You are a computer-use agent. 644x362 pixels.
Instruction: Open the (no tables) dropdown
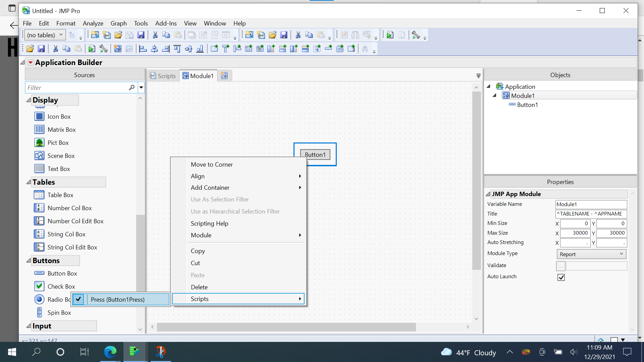point(61,35)
